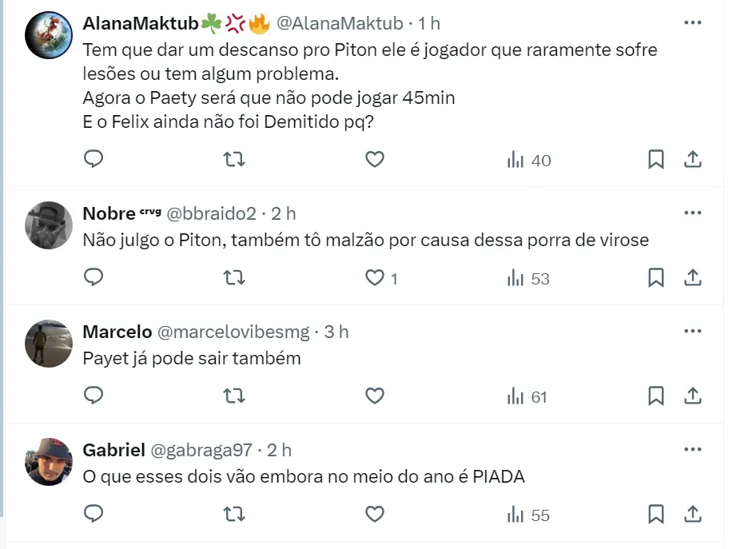756x549 pixels.
Task: Like the tweet by AlanaMaktub
Action: click(375, 160)
